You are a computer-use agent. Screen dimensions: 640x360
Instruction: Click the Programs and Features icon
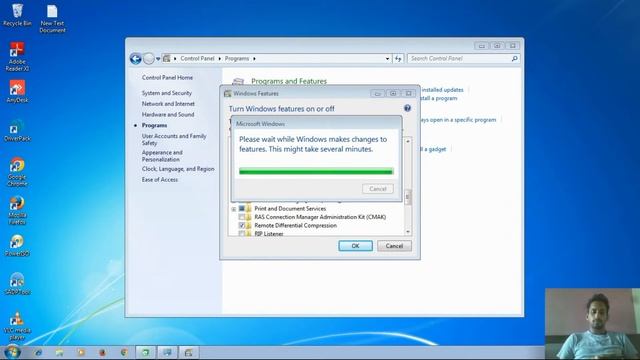238,81
